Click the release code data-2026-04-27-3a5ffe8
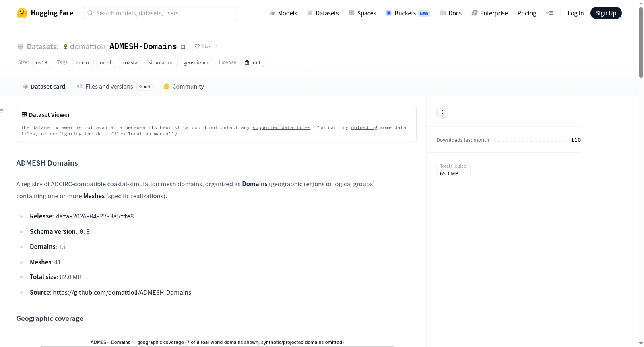The image size is (644, 347). pos(95,216)
